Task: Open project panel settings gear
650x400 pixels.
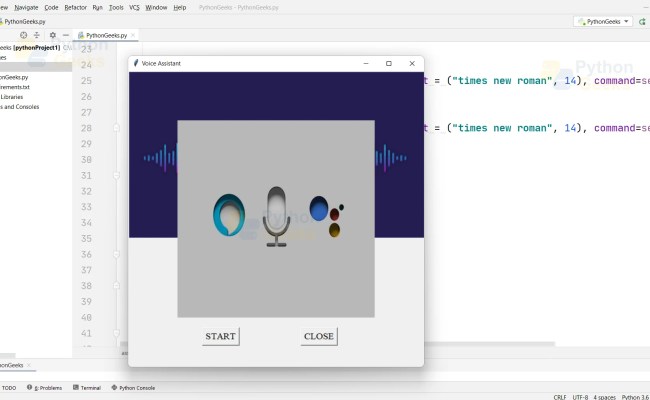Action: coord(53,35)
